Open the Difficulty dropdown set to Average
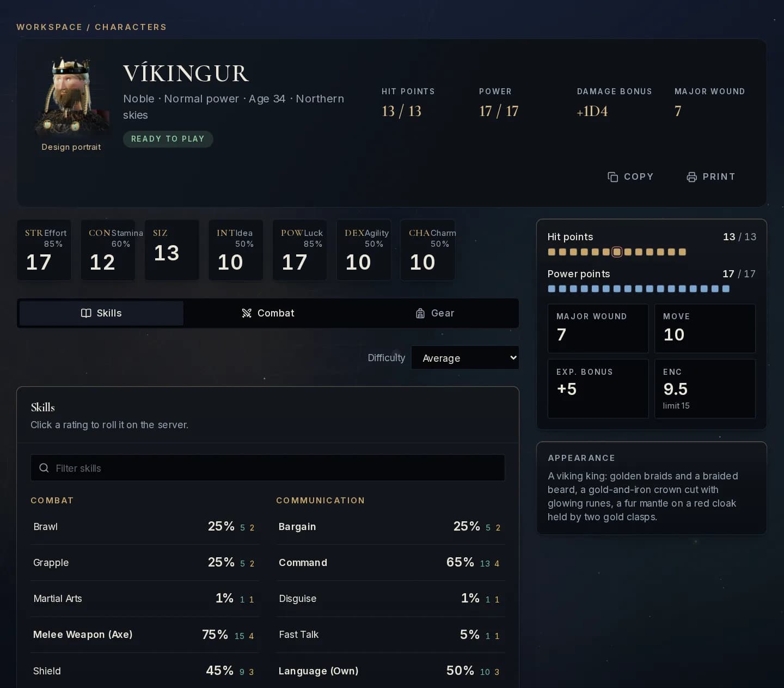The width and height of the screenshot is (784, 688). pyautogui.click(x=465, y=358)
